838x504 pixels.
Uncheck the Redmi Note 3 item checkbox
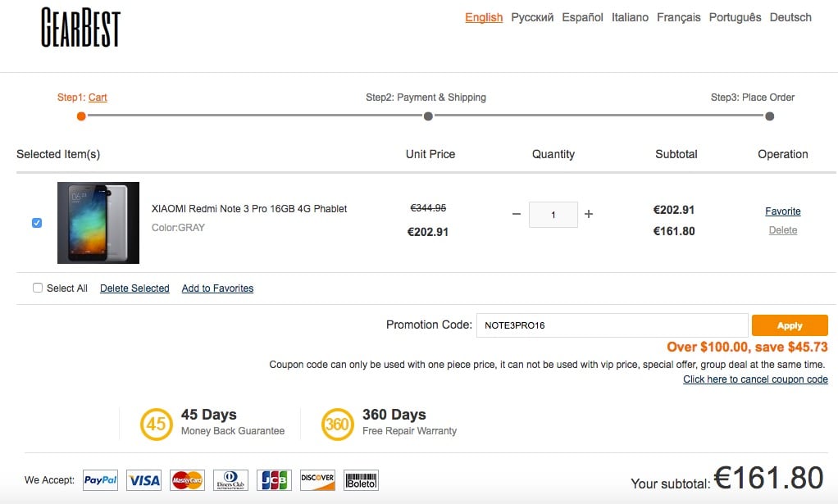[37, 223]
